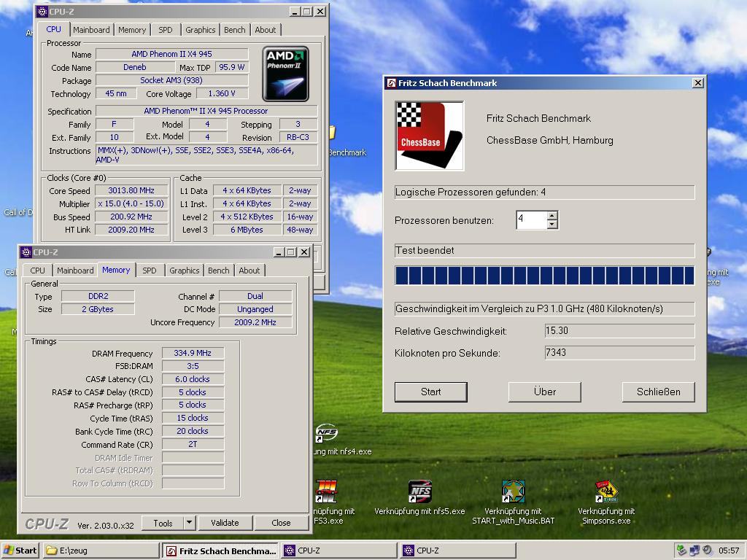Click the AMD Phenom II logo
Image resolution: width=747 pixels, height=560 pixels.
285,74
